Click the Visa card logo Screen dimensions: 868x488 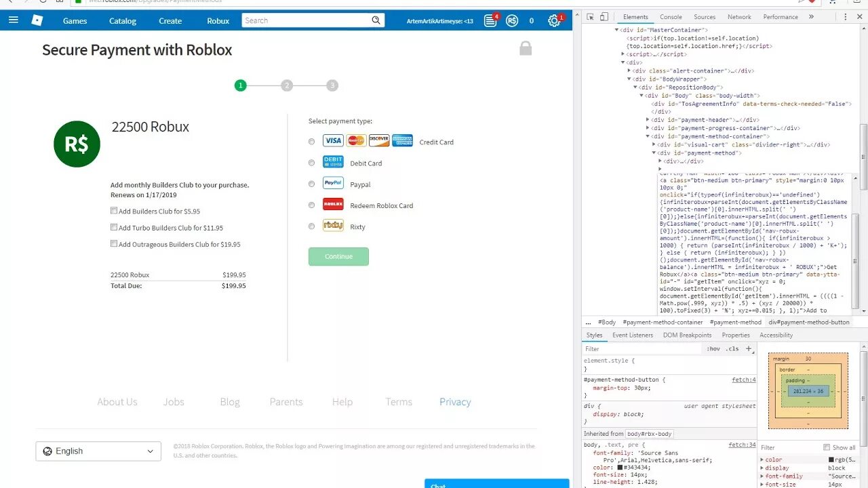pos(333,141)
